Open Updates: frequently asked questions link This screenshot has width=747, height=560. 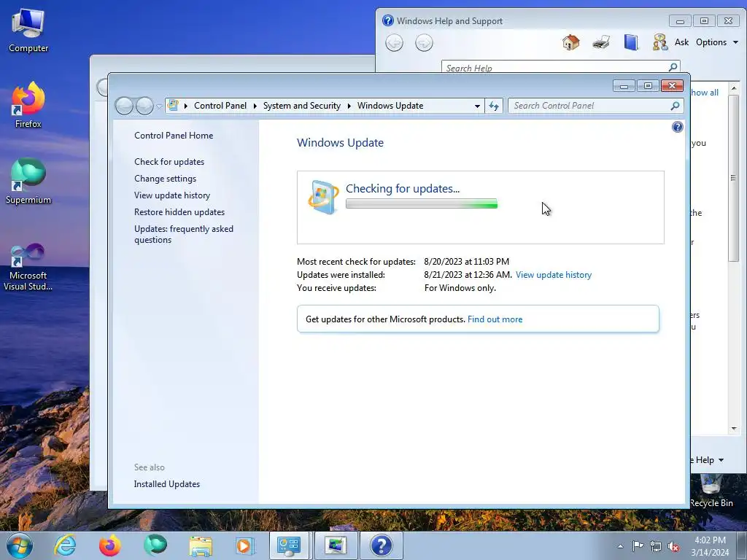183,234
